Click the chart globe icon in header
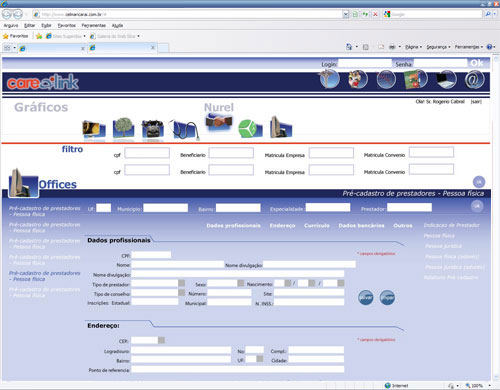Screen dimensions: 500x390 386,80
